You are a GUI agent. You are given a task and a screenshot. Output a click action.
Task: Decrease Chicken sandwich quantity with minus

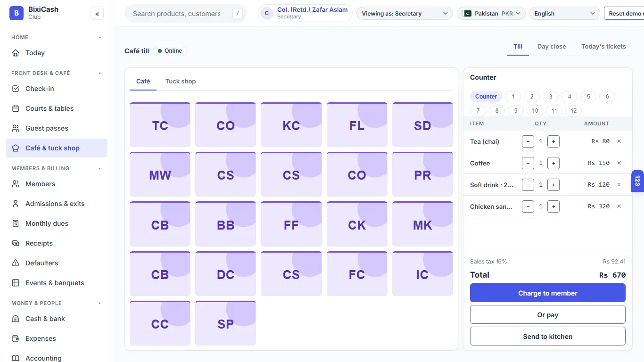tap(528, 206)
